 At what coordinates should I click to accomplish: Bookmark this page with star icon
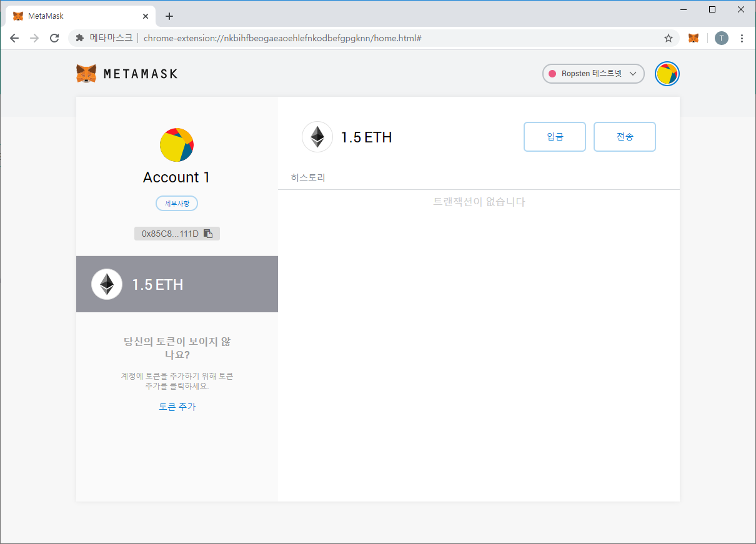pyautogui.click(x=669, y=38)
